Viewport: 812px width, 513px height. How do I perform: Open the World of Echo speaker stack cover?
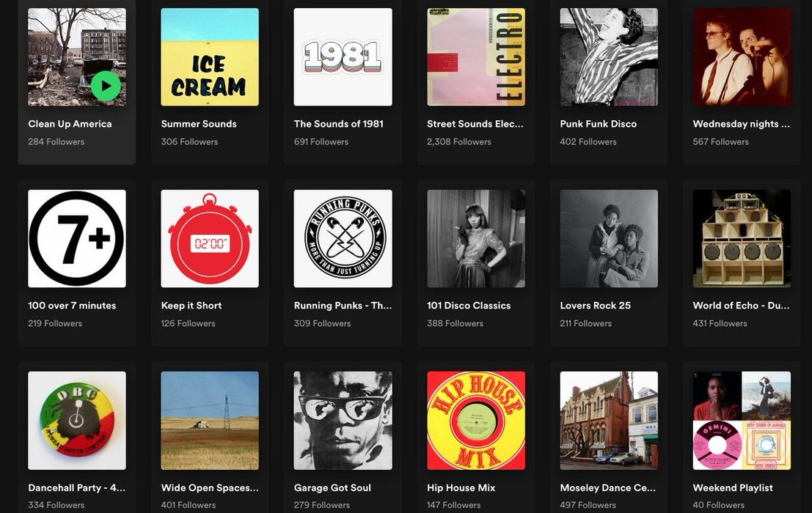click(742, 238)
